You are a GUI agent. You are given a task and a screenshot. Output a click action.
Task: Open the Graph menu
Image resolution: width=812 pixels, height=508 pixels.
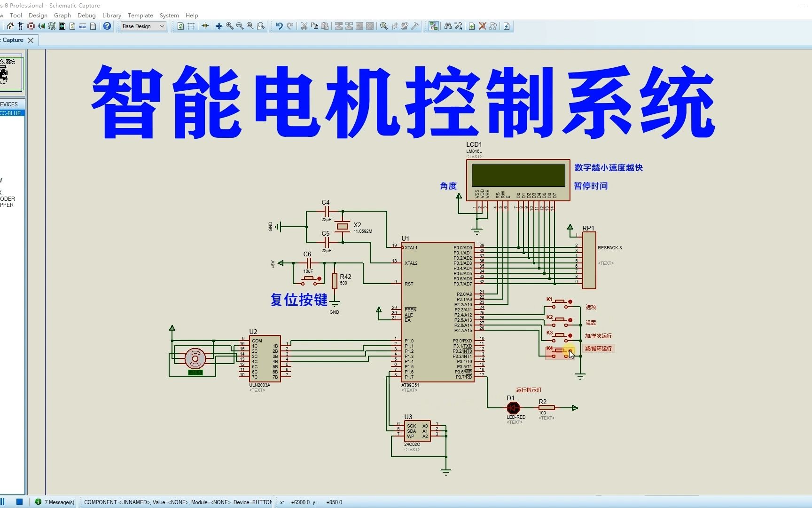(x=62, y=15)
